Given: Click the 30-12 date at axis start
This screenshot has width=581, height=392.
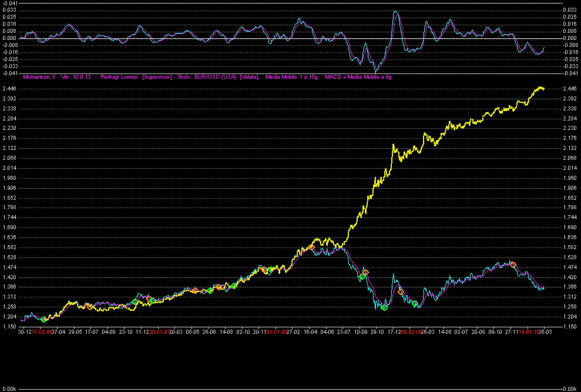Looking at the screenshot, I should 24,332.
